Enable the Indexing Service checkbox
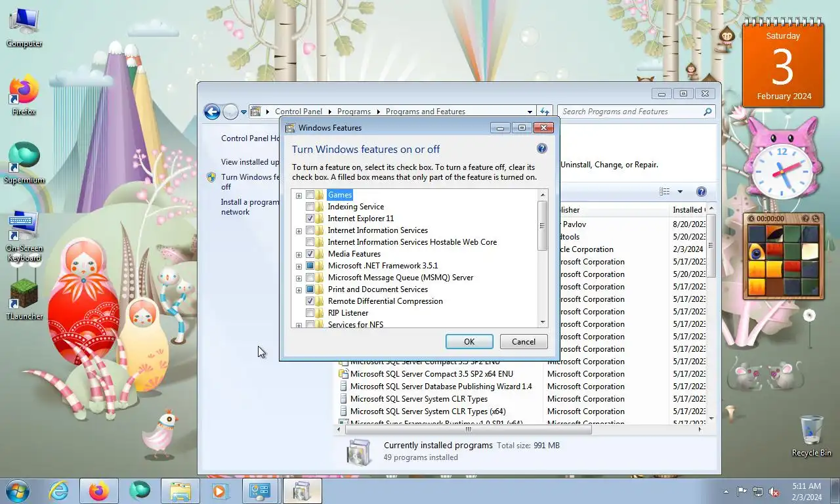Screen dimensions: 840x504 pyautogui.click(x=310, y=207)
